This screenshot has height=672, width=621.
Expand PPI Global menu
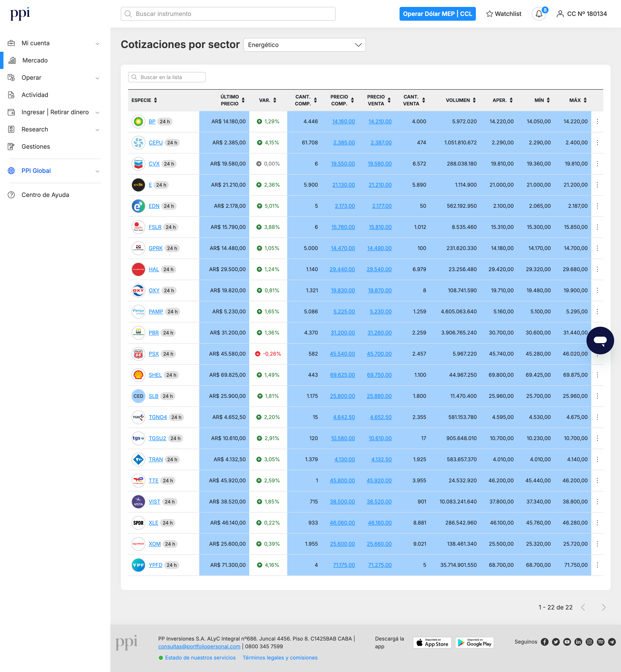click(97, 171)
